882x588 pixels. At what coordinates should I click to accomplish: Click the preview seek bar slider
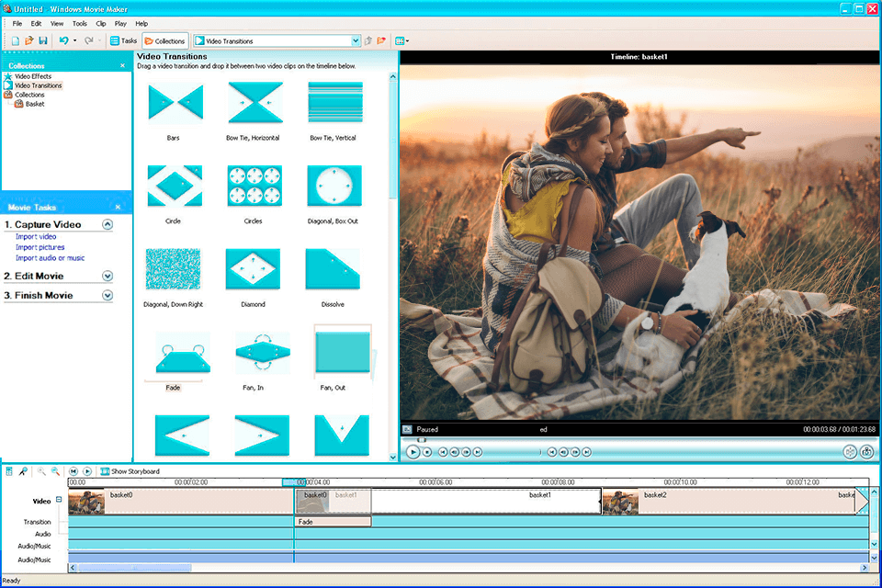pyautogui.click(x=422, y=440)
